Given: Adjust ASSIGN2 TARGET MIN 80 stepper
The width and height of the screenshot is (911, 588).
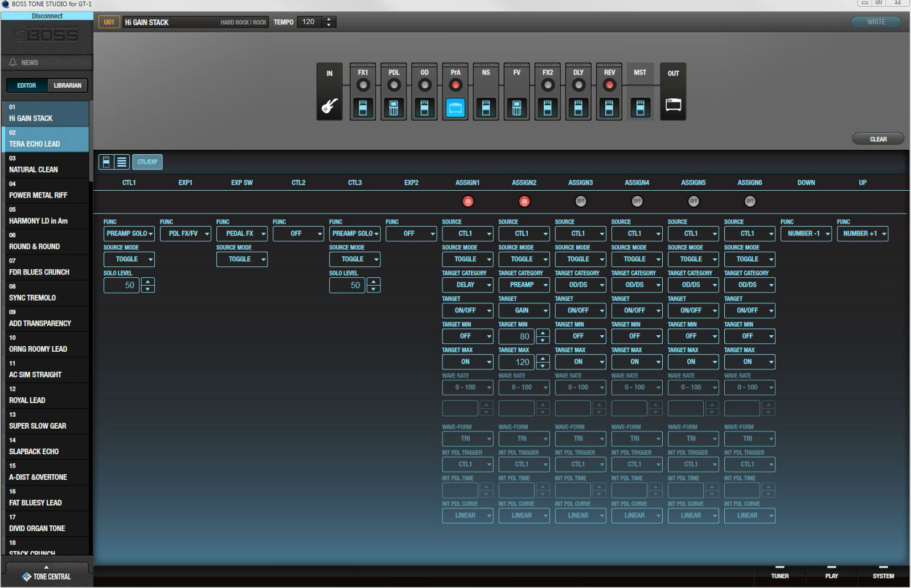Looking at the screenshot, I should [x=543, y=336].
